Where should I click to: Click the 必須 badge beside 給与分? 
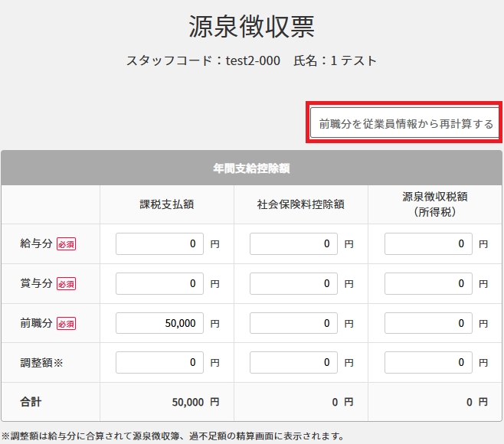[x=67, y=245]
